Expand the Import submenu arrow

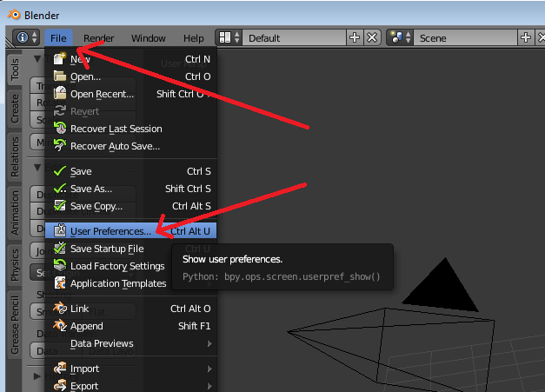[209, 369]
